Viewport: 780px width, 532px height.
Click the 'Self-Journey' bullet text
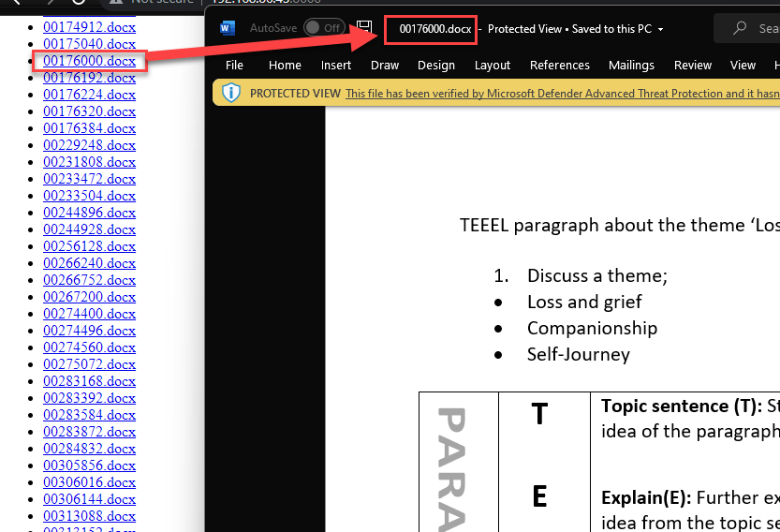point(579,355)
